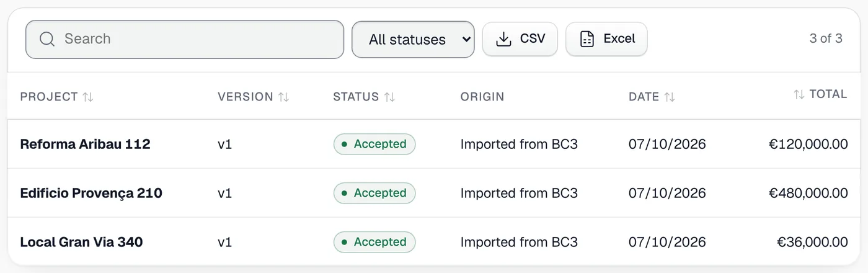Click the Accepted badge for Local Gran Via 340
The image size is (868, 273).
coord(374,242)
